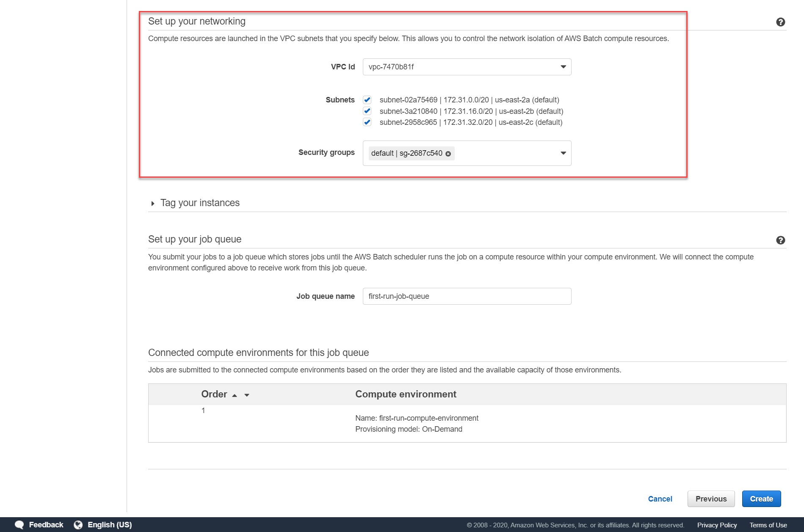
Task: Click the subnet-3a210840 | 172.31.16.0/20 label
Action: tap(471, 111)
